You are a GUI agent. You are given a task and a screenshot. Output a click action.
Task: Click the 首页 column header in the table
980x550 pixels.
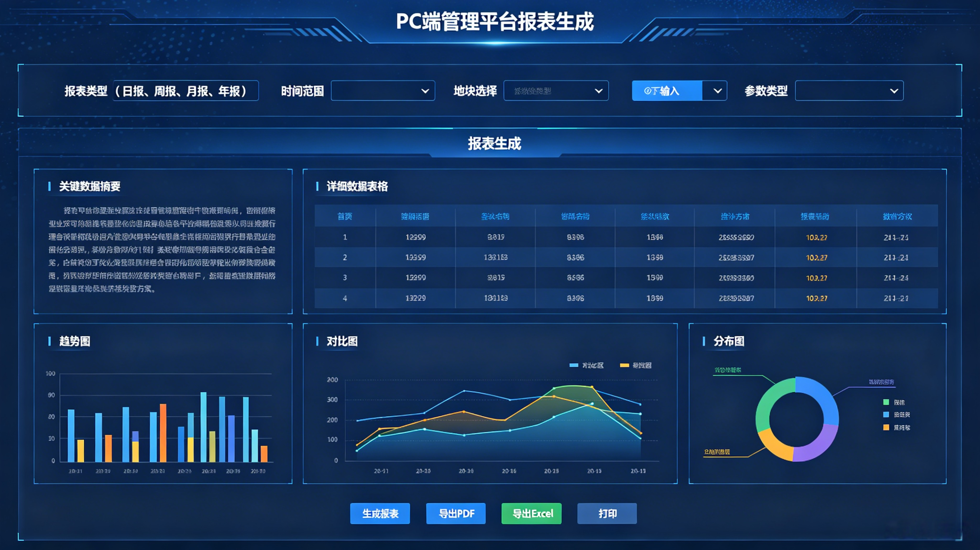tap(345, 217)
